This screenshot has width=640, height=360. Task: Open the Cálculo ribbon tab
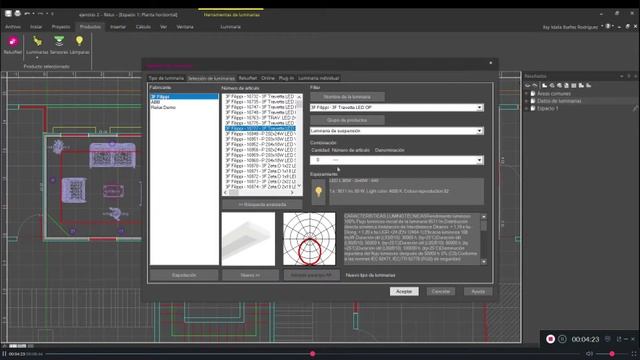(x=143, y=27)
